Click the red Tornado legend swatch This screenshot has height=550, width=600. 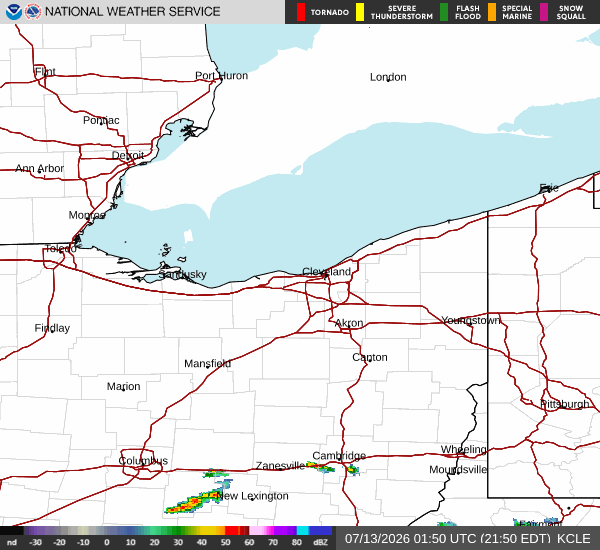point(301,12)
